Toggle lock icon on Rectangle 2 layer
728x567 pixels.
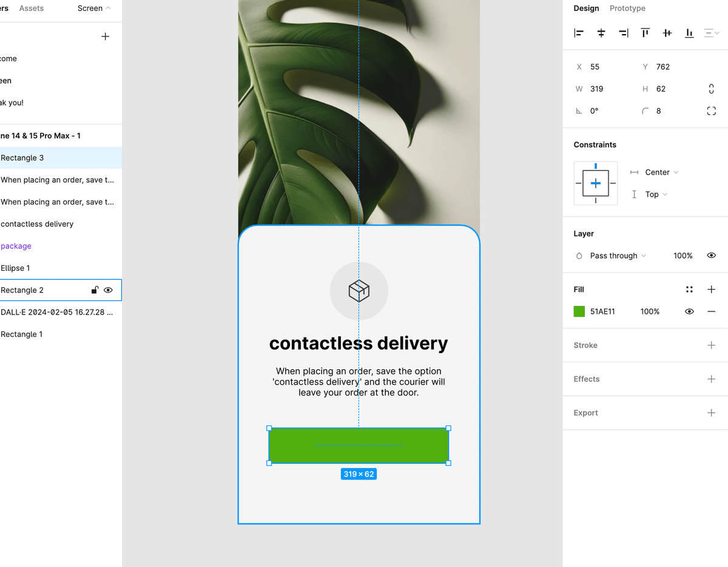pos(95,290)
